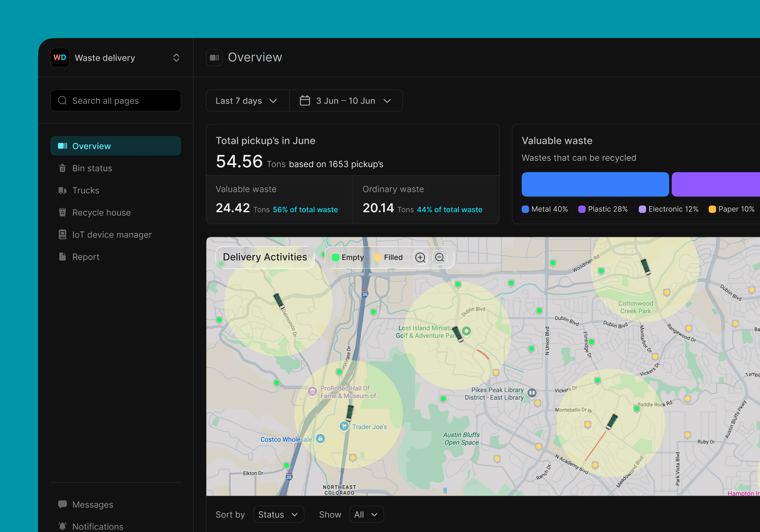Expand the Waste delivery workspace switcher
The image size is (760, 532).
point(176,58)
